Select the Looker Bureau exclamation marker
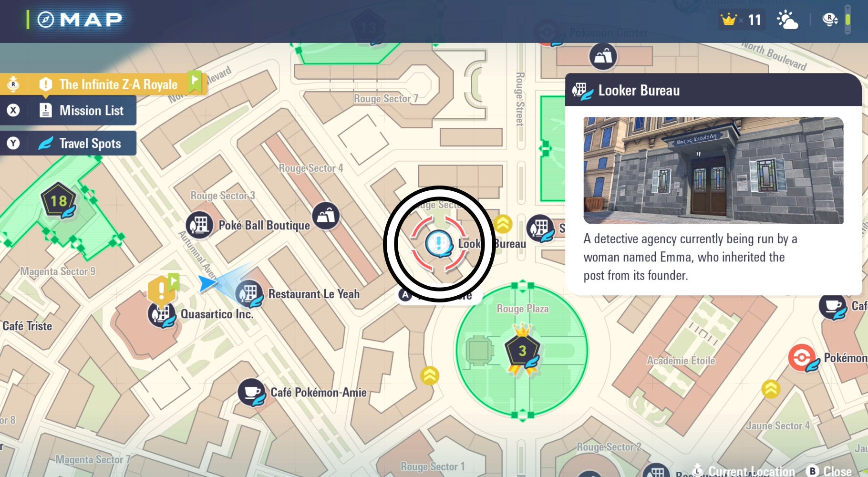The image size is (868, 477). tap(438, 243)
